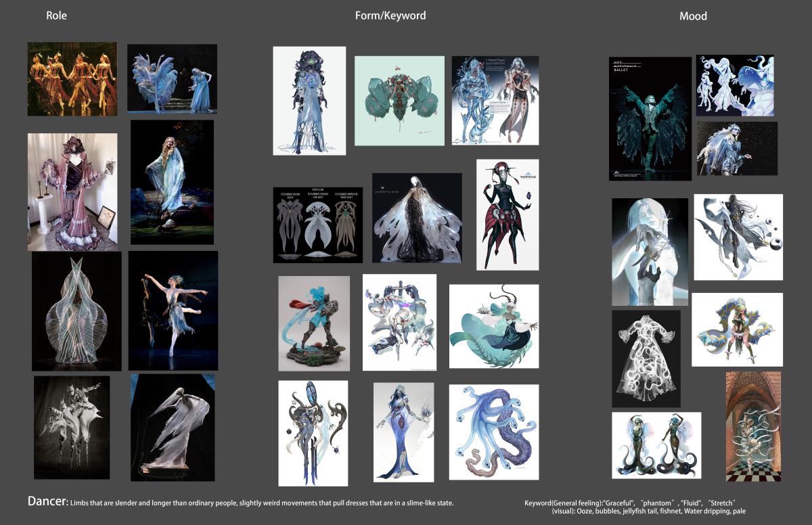812x525 pixels.
Task: Select the teal crab-like creature on mint background
Action: click(399, 100)
